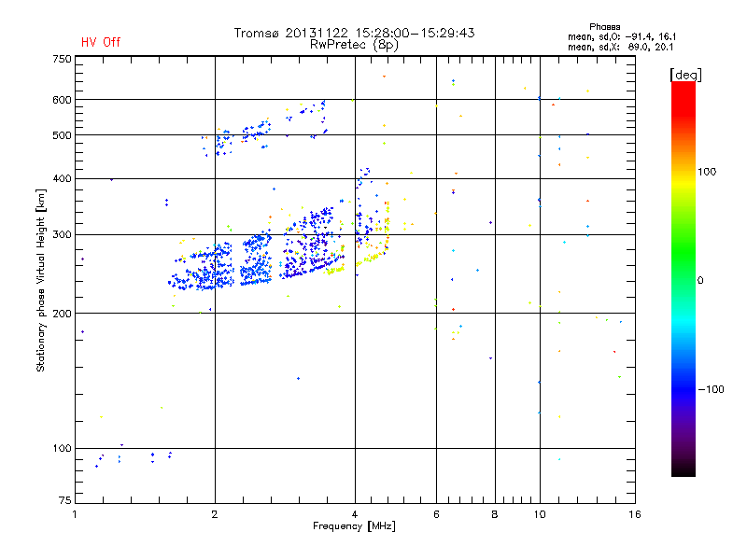Click the x-axis label '1'
This screenshot has width=747, height=560.
[x=75, y=514]
